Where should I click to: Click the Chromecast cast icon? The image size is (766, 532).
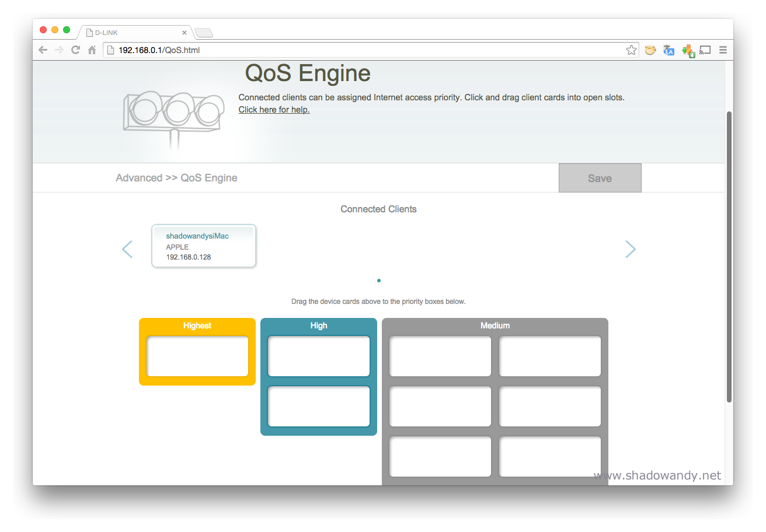(705, 50)
